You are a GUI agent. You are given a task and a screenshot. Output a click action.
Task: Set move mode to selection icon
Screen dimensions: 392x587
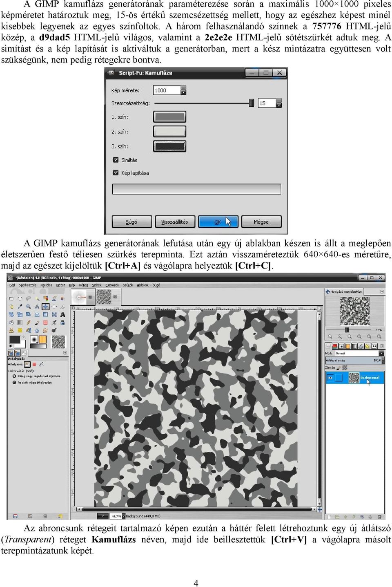point(34,364)
